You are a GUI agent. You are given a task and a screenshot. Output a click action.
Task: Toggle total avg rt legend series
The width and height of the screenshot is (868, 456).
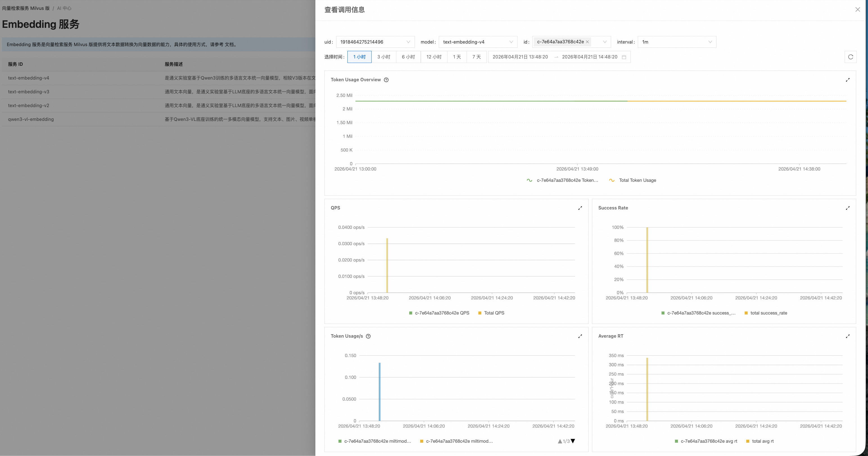(760, 441)
